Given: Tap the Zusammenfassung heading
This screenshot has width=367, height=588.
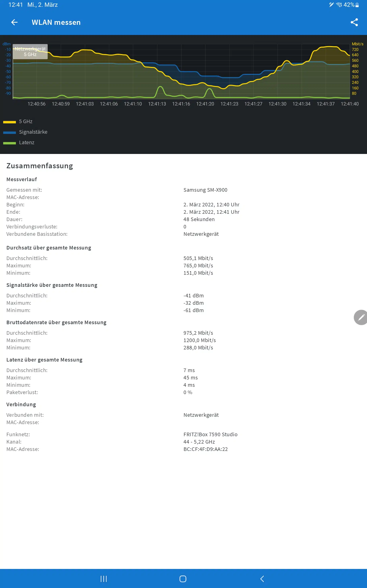Looking at the screenshot, I should 40,166.
